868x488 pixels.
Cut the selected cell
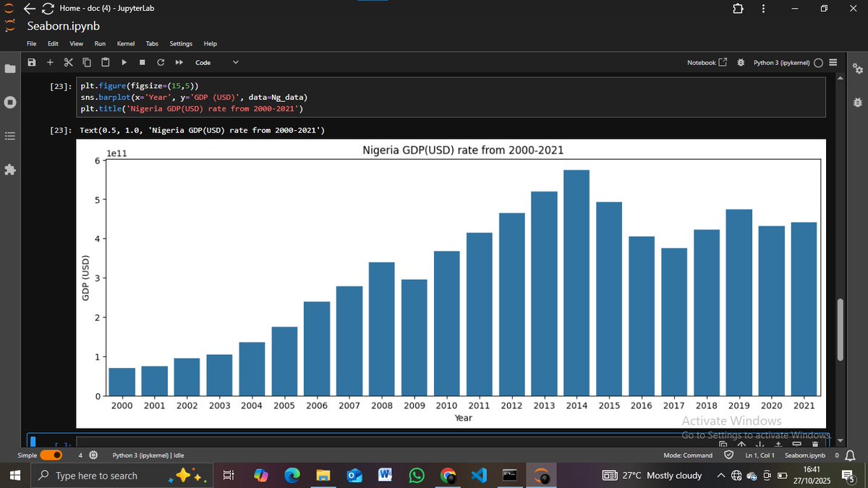[68, 62]
